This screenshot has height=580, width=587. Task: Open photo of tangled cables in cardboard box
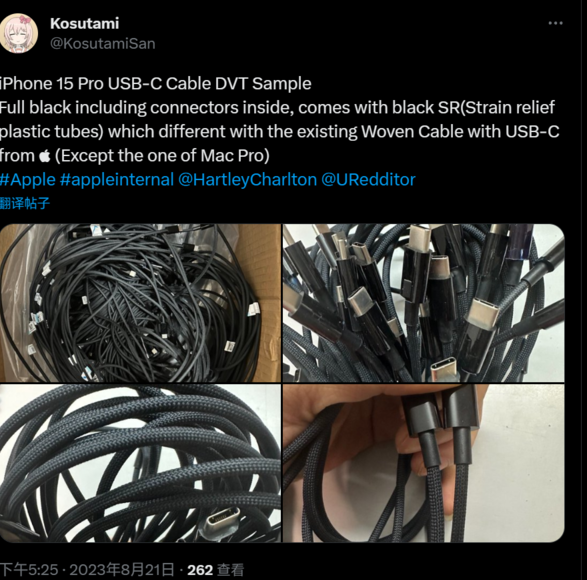tap(140, 303)
